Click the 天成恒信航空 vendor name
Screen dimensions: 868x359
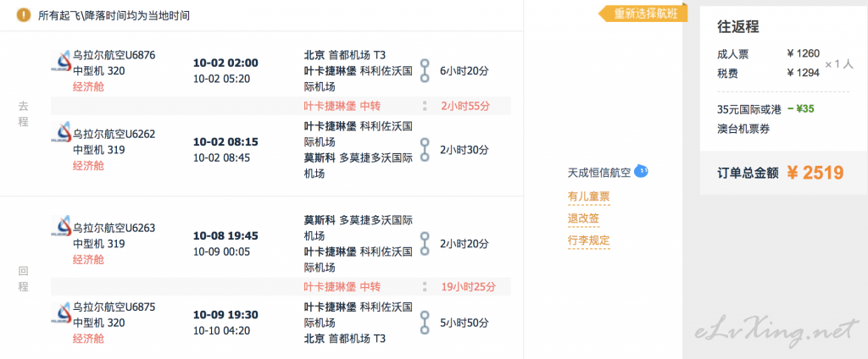coord(598,174)
